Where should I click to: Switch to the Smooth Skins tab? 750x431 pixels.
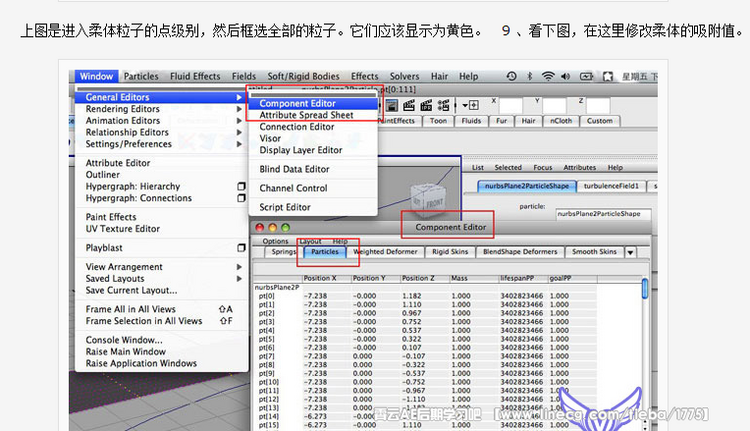[595, 252]
